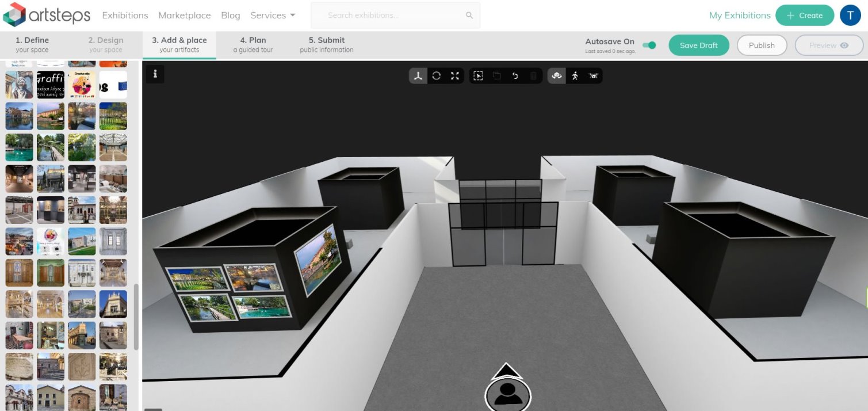Viewport: 868px width, 411px height.
Task: Open the info panel icon
Action: click(155, 74)
